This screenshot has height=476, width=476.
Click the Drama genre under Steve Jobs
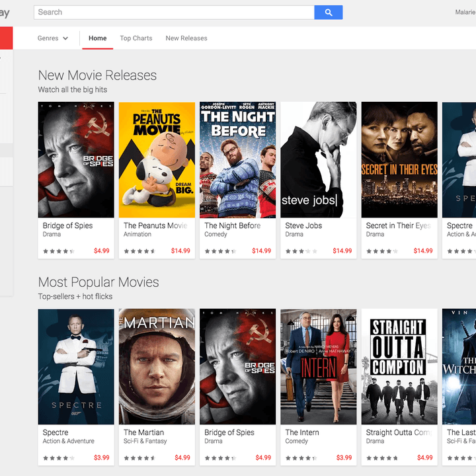[294, 234]
